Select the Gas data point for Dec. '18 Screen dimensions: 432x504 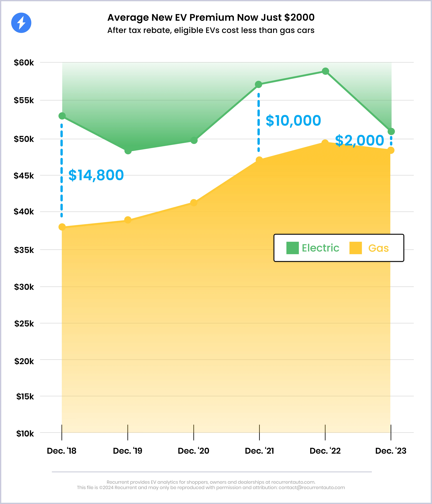62,227
